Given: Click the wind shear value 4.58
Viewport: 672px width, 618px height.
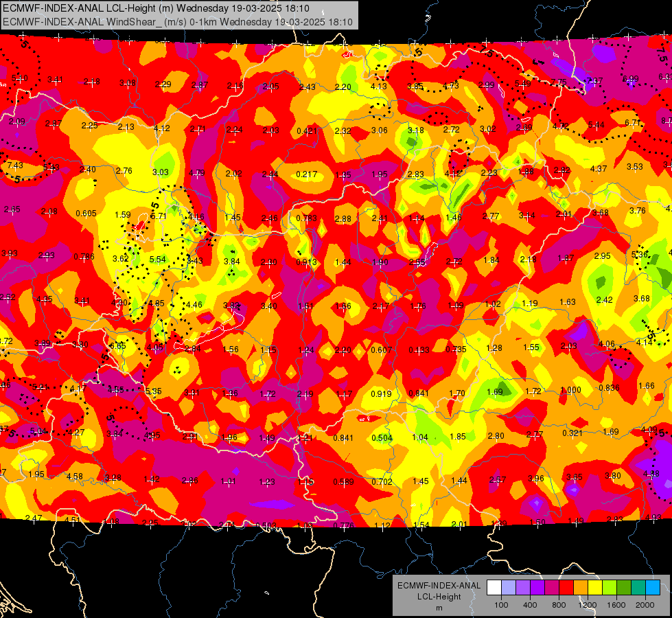Looking at the screenshot, I should coord(75,476).
